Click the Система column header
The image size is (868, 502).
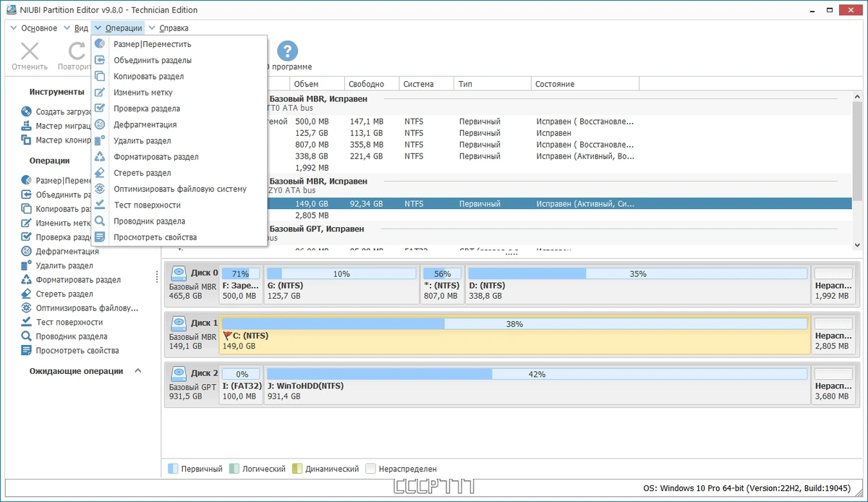coord(426,84)
